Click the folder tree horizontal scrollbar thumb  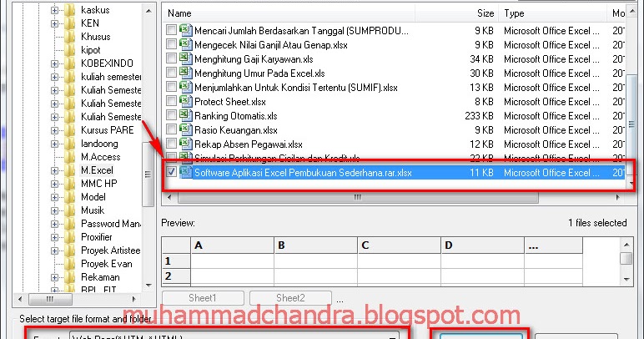(49, 299)
